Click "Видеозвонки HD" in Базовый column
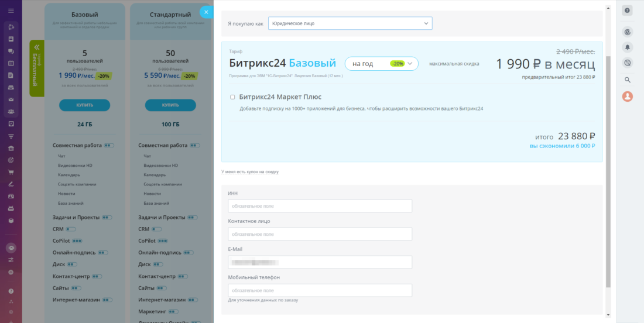 (x=75, y=166)
